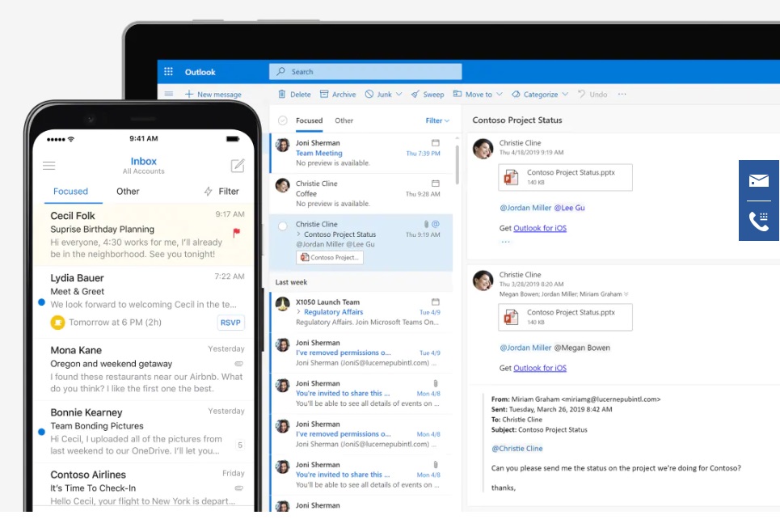Expand recipients chevron after Miriam Graham
Viewport: 780px width, 532px height.
[x=626, y=294]
